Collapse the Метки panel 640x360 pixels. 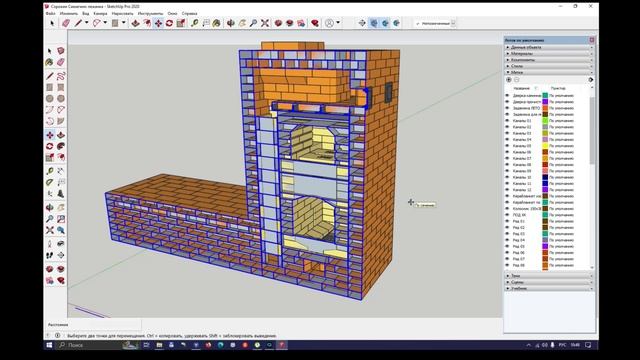tap(549, 72)
